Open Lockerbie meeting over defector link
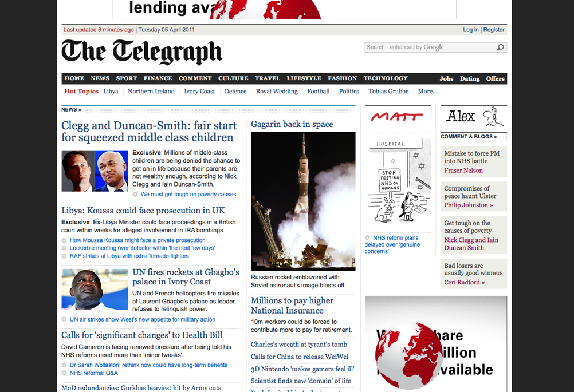The width and height of the screenshot is (574, 392). (143, 248)
